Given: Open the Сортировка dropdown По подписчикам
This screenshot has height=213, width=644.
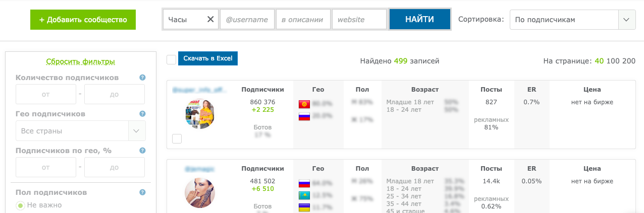Looking at the screenshot, I should (564, 20).
